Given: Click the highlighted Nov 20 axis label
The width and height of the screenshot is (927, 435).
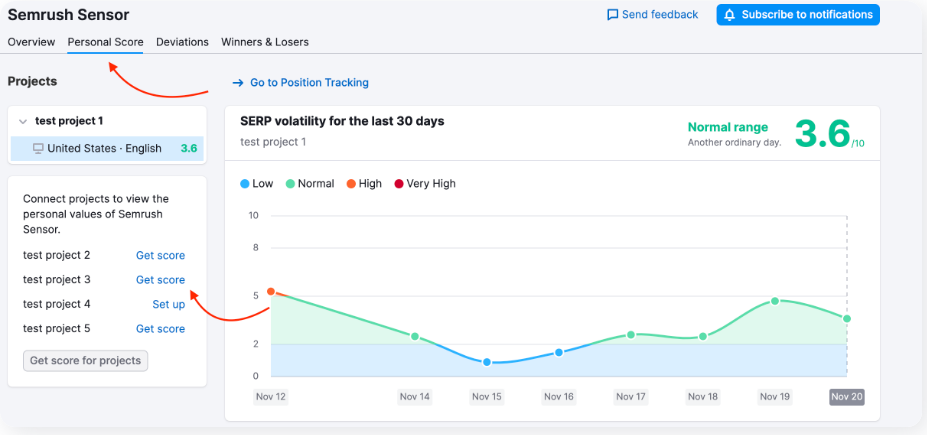Looking at the screenshot, I should point(847,397).
